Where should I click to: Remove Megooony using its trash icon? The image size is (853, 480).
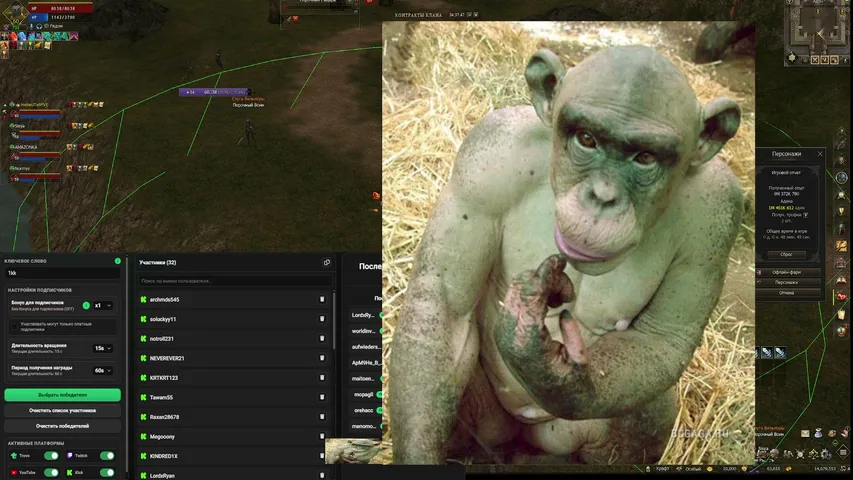click(322, 436)
